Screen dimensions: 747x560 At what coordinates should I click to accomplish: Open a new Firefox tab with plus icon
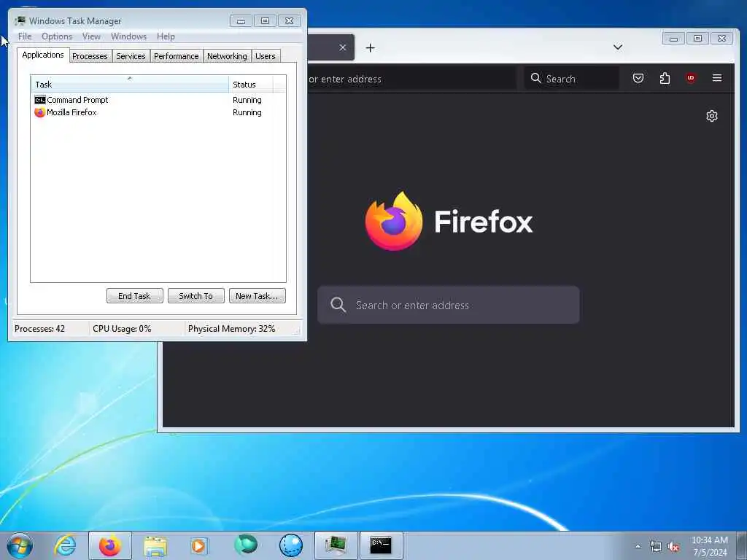[370, 47]
